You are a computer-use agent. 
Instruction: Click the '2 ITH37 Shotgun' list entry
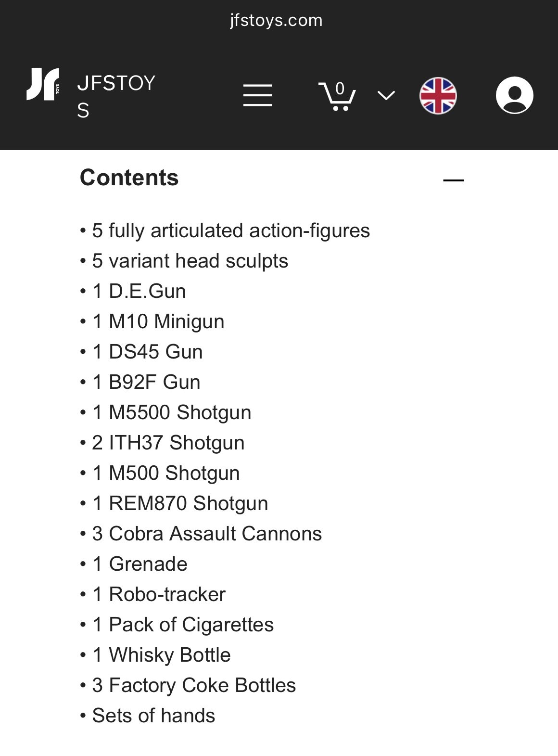[x=163, y=443]
